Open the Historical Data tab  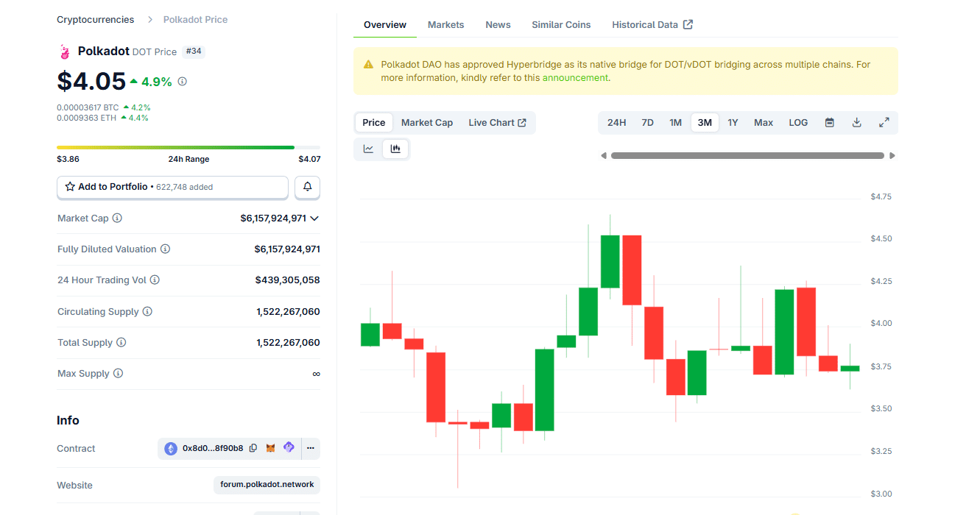652,25
